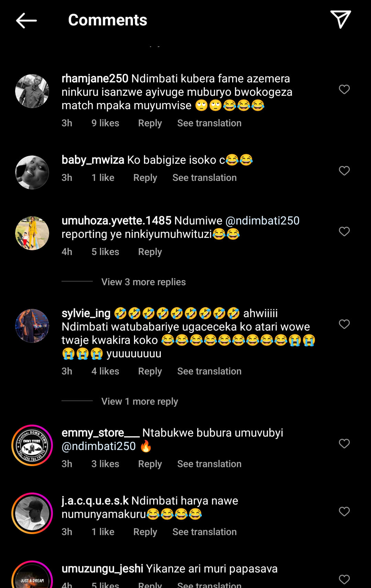The image size is (371, 588).
Task: Open rhamjane250's profile picture
Action: [32, 91]
